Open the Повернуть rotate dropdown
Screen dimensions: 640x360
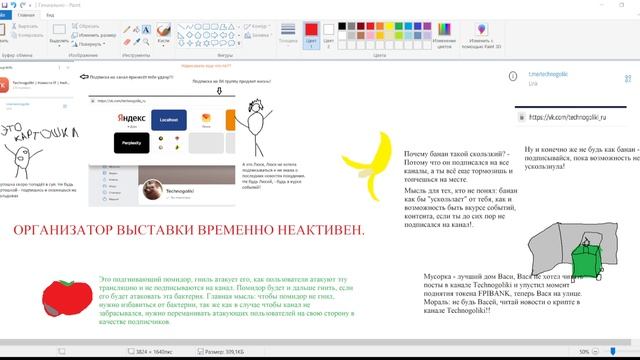point(89,44)
